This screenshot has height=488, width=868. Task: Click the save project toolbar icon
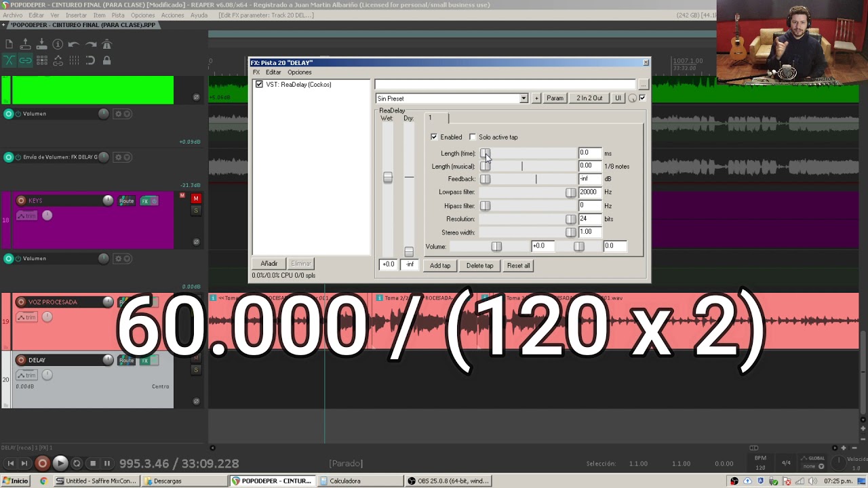(x=41, y=45)
